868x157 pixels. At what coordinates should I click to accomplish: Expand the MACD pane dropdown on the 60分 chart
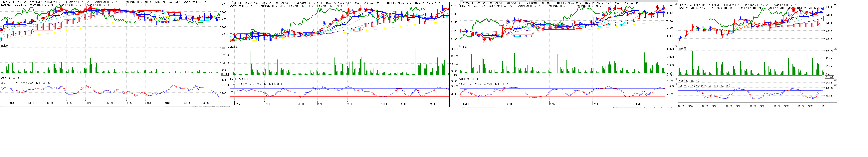coord(835,81)
